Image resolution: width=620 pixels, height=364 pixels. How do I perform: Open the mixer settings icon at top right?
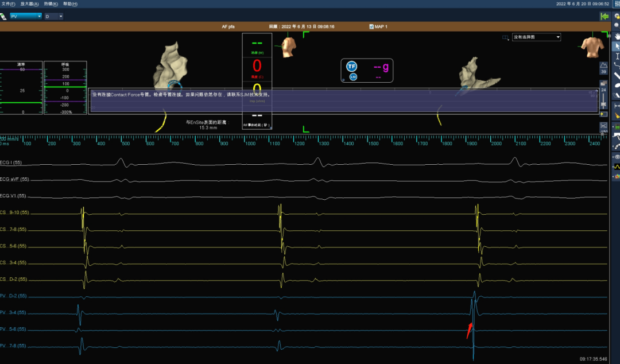(616, 4)
